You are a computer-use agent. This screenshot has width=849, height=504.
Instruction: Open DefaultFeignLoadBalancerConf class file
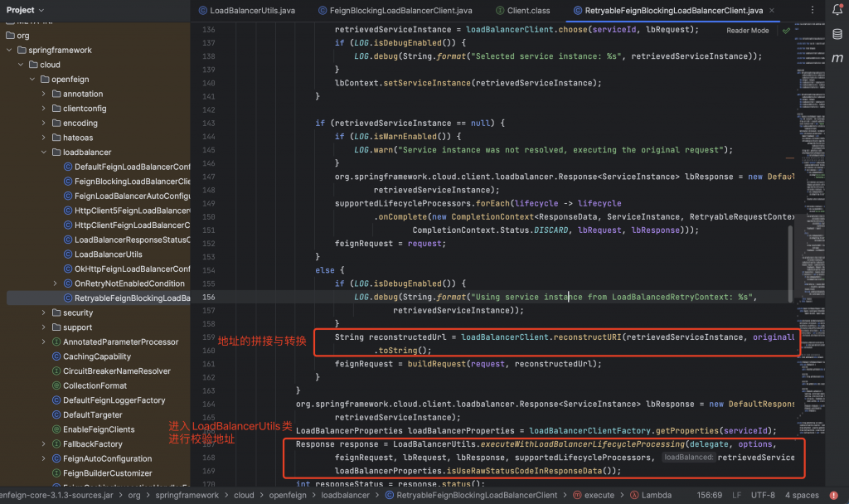pos(127,167)
